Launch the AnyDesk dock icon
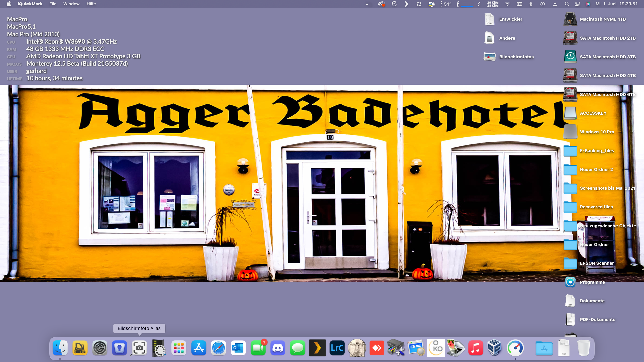Viewport: 644px width, 362px height. pos(377,348)
